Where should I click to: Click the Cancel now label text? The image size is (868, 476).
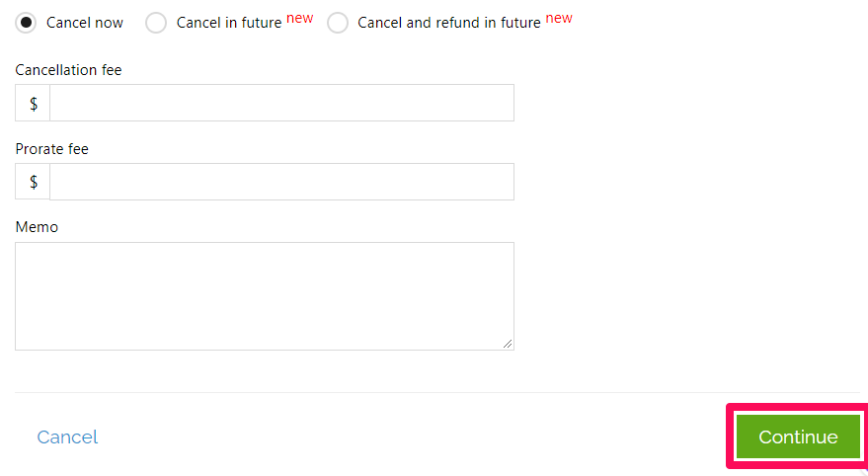point(85,23)
